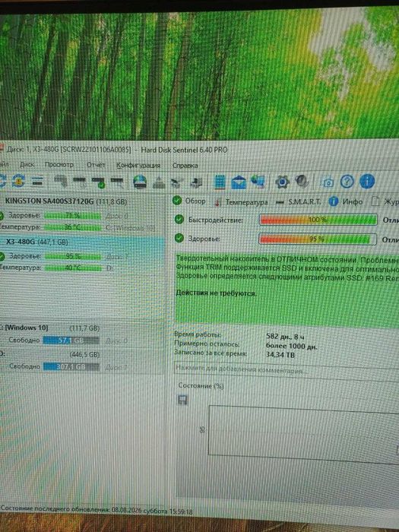The height and width of the screenshot is (532, 399).
Task: Click the window title Hard Disk Sentinel 6.40 PRO
Action: [184, 150]
